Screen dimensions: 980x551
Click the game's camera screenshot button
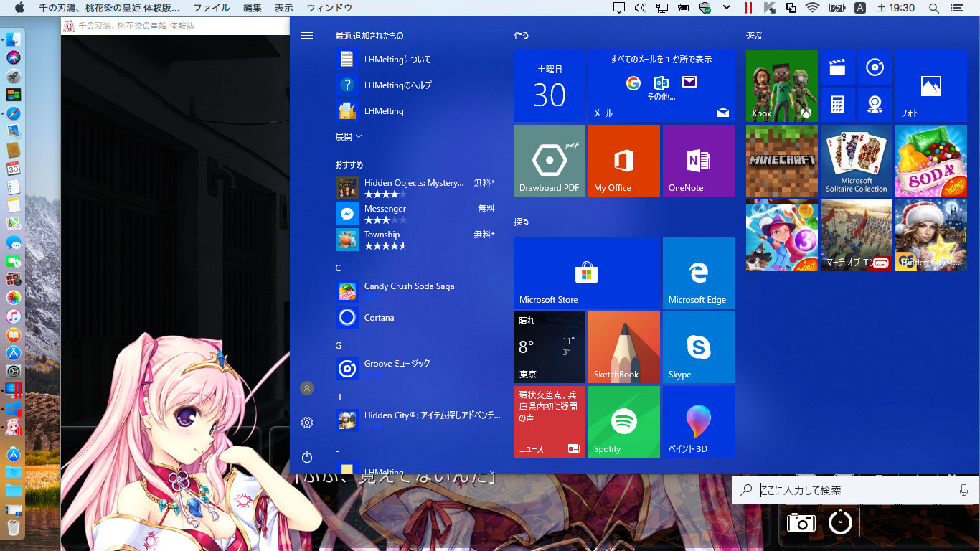coord(801,522)
